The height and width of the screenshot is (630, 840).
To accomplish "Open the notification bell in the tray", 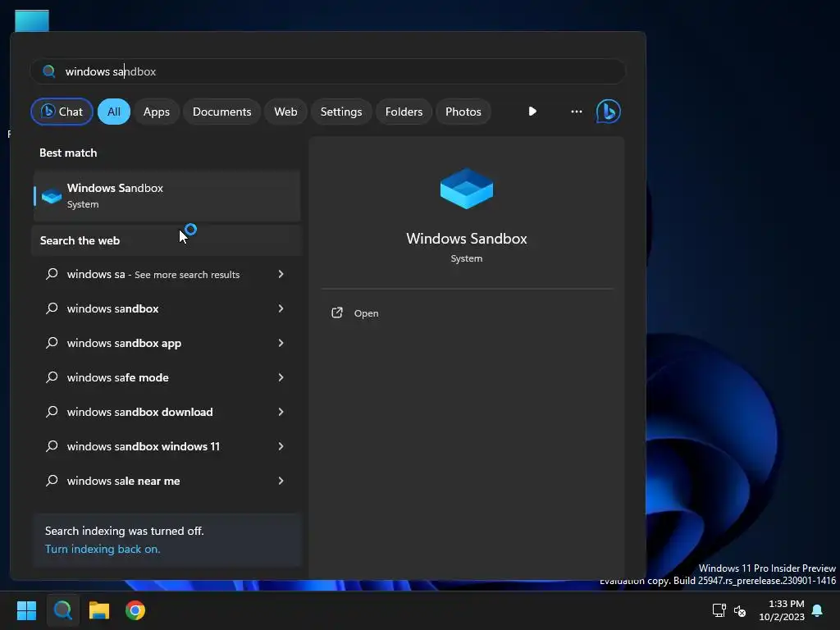I will coord(818,610).
